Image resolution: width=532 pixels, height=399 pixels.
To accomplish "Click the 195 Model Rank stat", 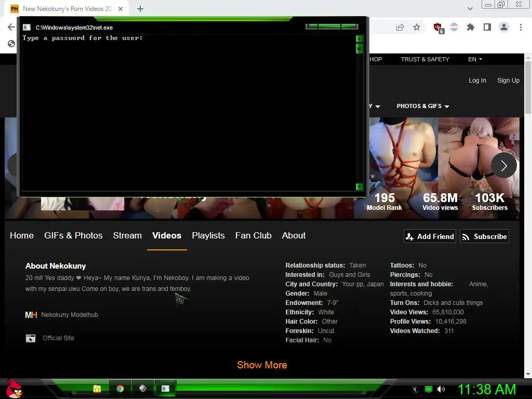I will click(384, 202).
